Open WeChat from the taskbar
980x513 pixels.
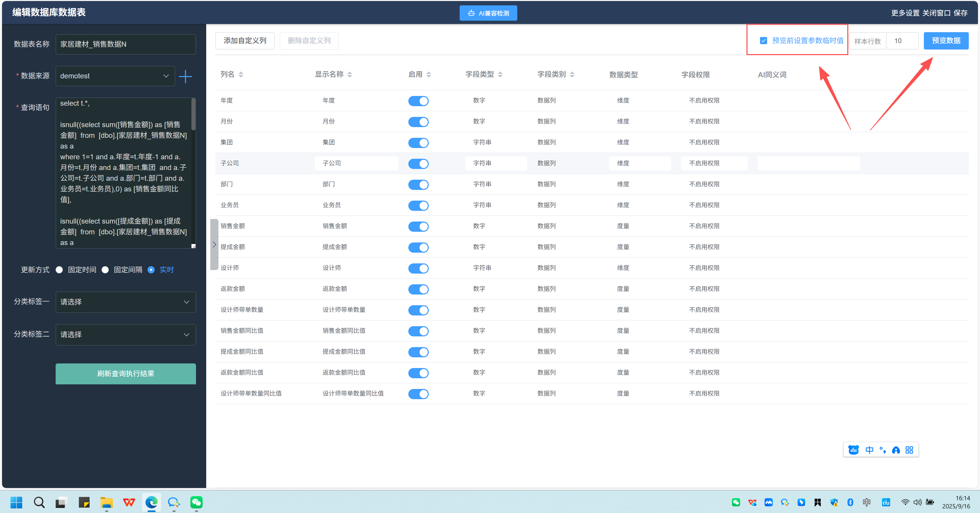[x=196, y=502]
